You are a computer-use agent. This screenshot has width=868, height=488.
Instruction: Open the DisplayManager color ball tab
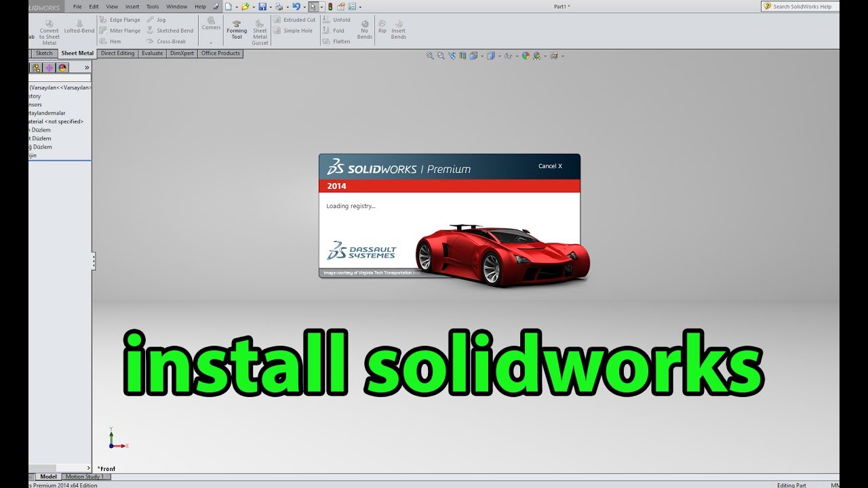pos(62,68)
